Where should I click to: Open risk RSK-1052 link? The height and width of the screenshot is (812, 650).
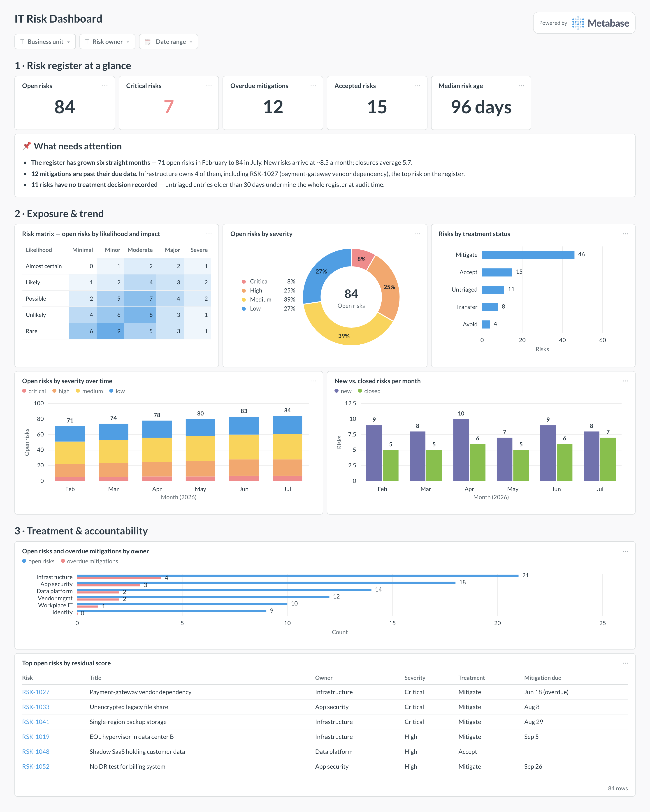[36, 767]
